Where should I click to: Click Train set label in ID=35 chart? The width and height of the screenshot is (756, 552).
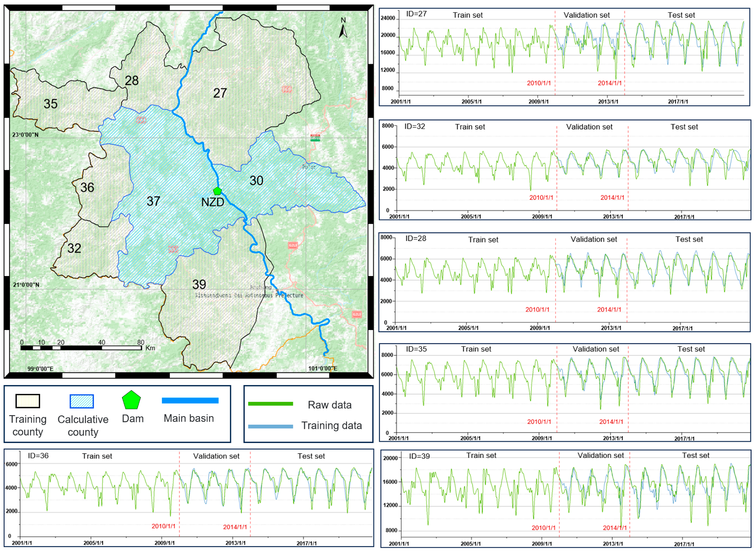(476, 349)
